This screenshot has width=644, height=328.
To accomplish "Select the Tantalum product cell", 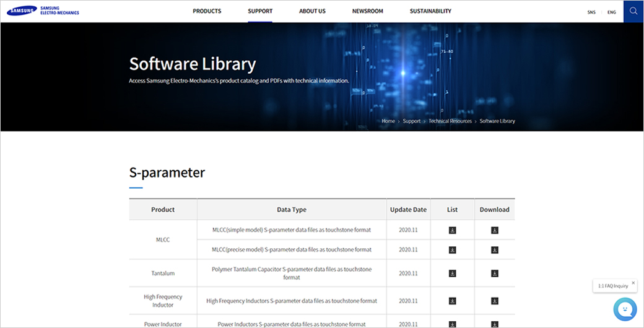I will [x=163, y=274].
